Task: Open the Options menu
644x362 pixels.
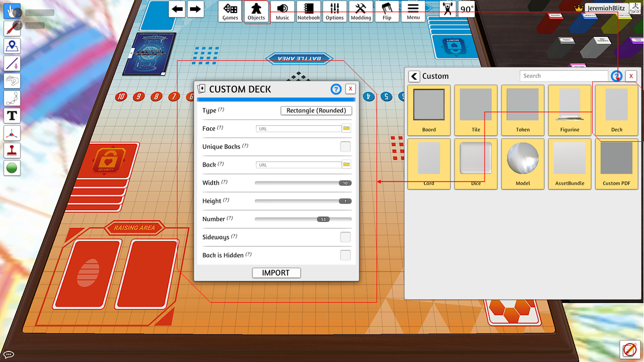Action: coord(334,11)
